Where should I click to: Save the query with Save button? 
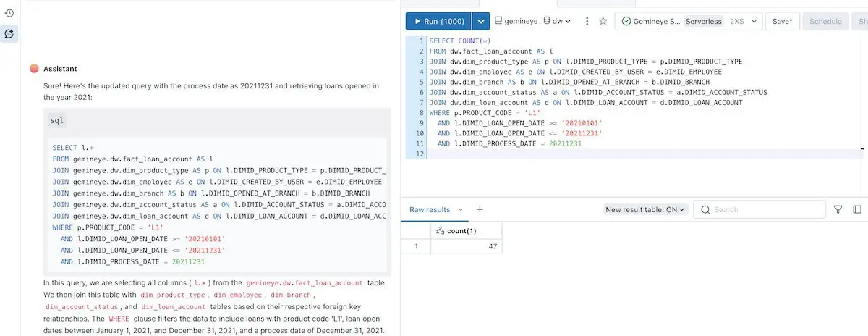[x=782, y=22]
